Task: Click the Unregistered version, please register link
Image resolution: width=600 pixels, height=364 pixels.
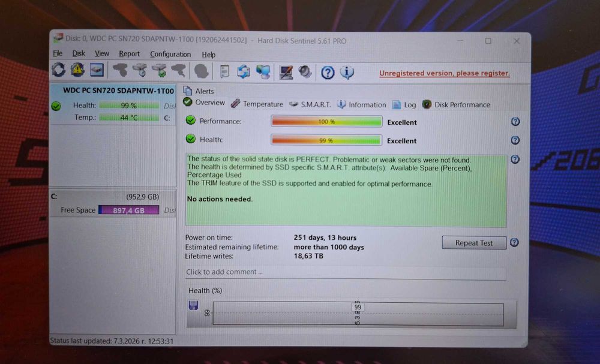Action: pos(444,73)
